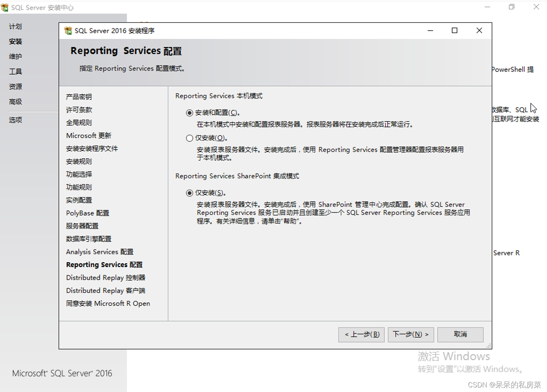Click the 功能选择 setup step
This screenshot has height=392, width=547.
[79, 174]
